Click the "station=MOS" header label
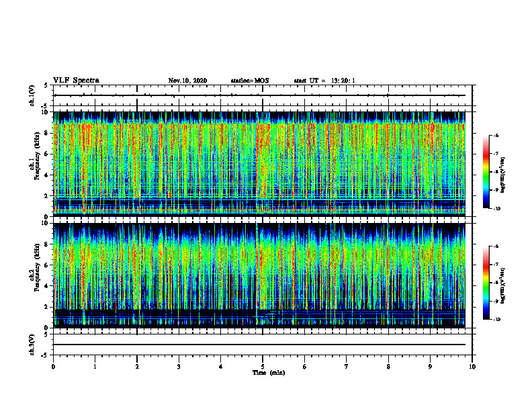 (250, 81)
